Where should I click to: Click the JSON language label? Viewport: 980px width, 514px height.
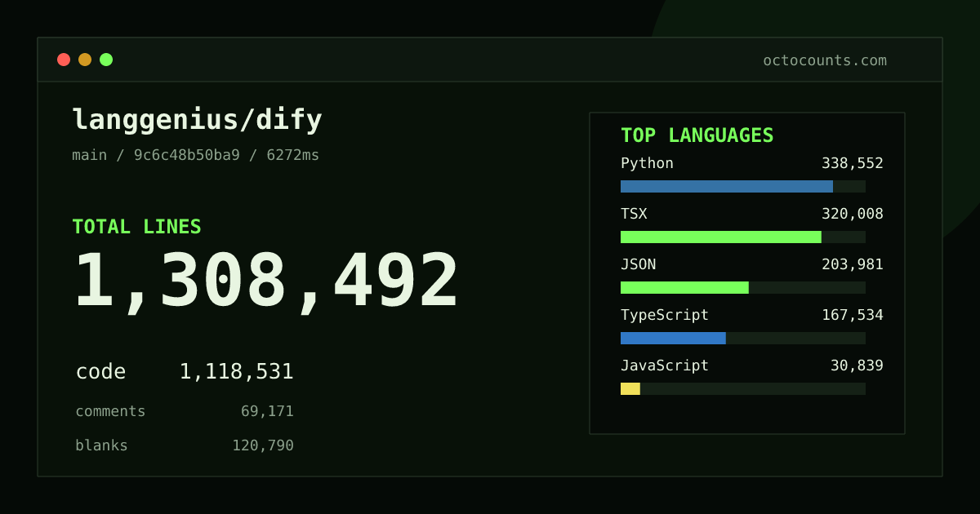pyautogui.click(x=638, y=264)
